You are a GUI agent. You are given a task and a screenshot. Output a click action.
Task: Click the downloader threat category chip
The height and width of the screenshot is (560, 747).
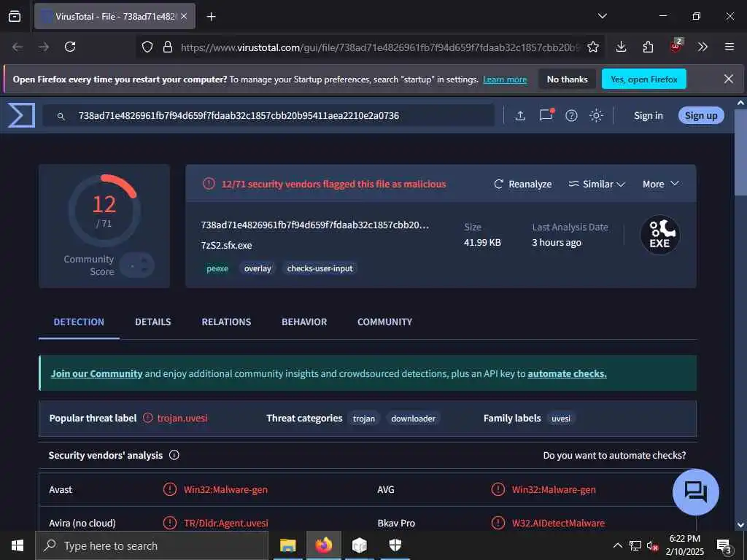[413, 419]
